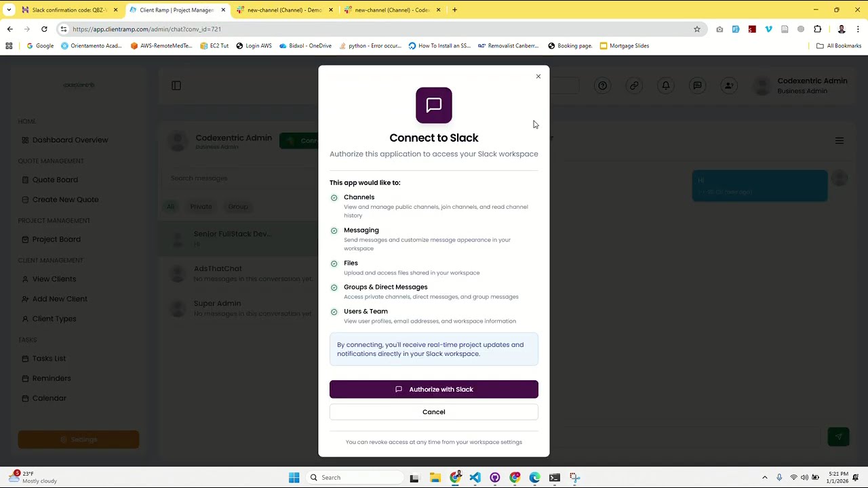This screenshot has height=488, width=868.
Task: Click the Messaging permission checkmark icon
Action: (334, 231)
